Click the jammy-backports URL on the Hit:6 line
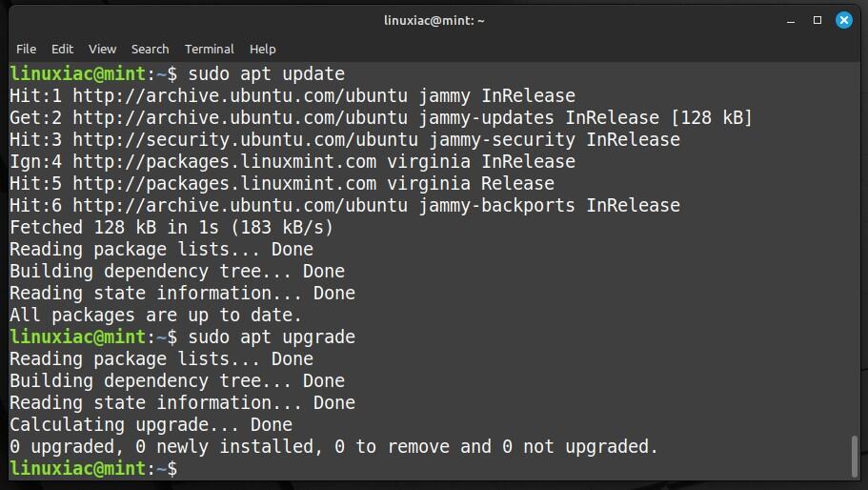The height and width of the screenshot is (490, 868). (x=240, y=205)
